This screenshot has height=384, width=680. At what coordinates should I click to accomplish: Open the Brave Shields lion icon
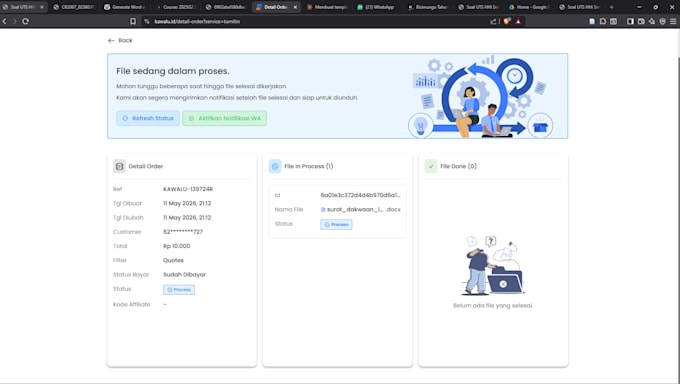(x=507, y=21)
